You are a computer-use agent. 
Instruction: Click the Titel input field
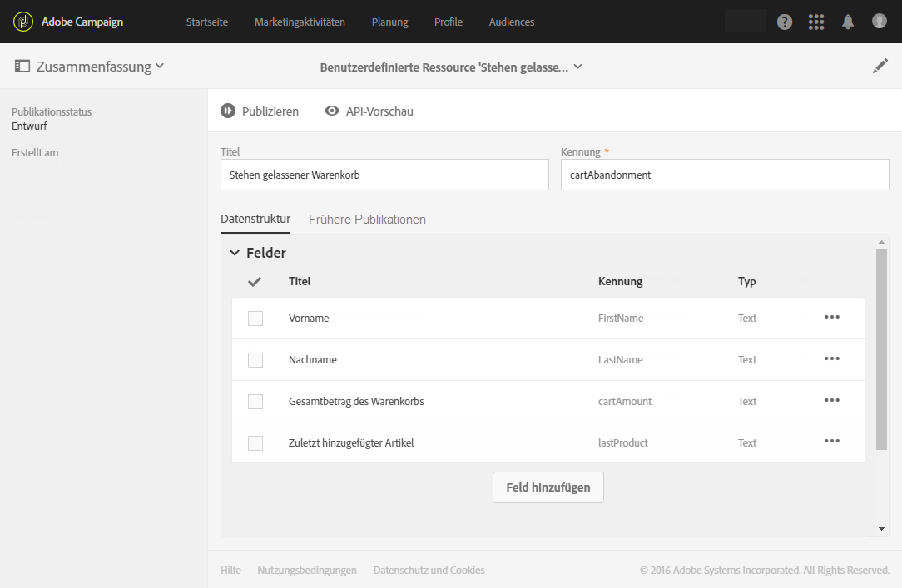(x=384, y=175)
